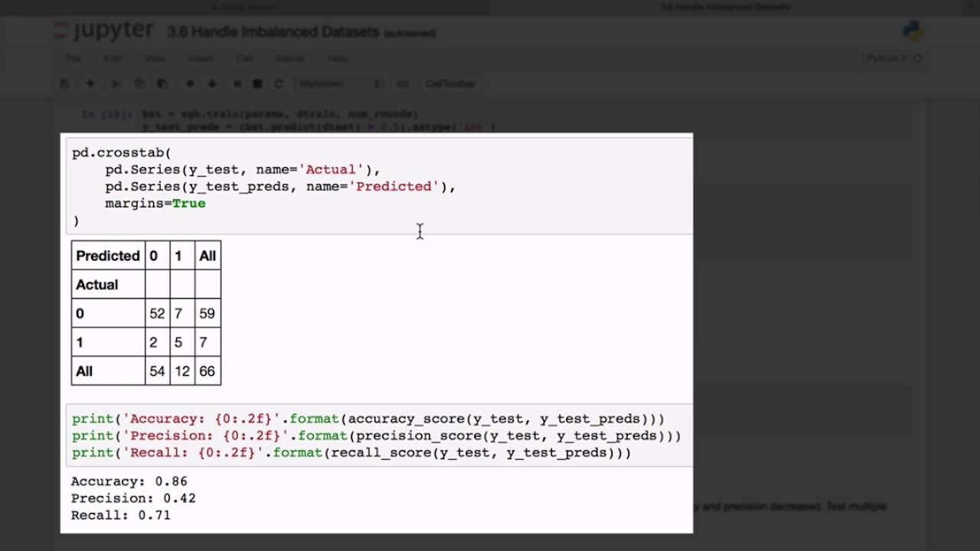Click the pd.crosstab( code line
Viewport: 980px width, 551px height.
click(122, 152)
